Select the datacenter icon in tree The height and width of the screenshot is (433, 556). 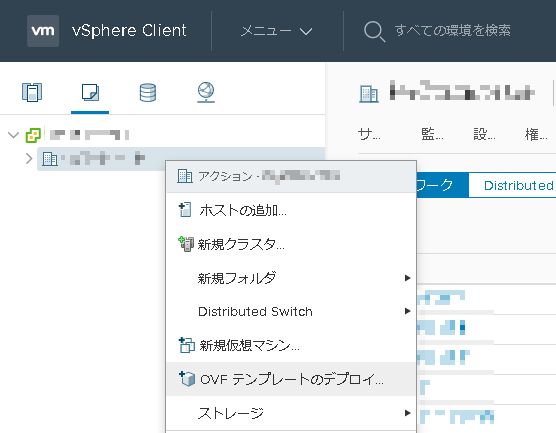pyautogui.click(x=50, y=159)
